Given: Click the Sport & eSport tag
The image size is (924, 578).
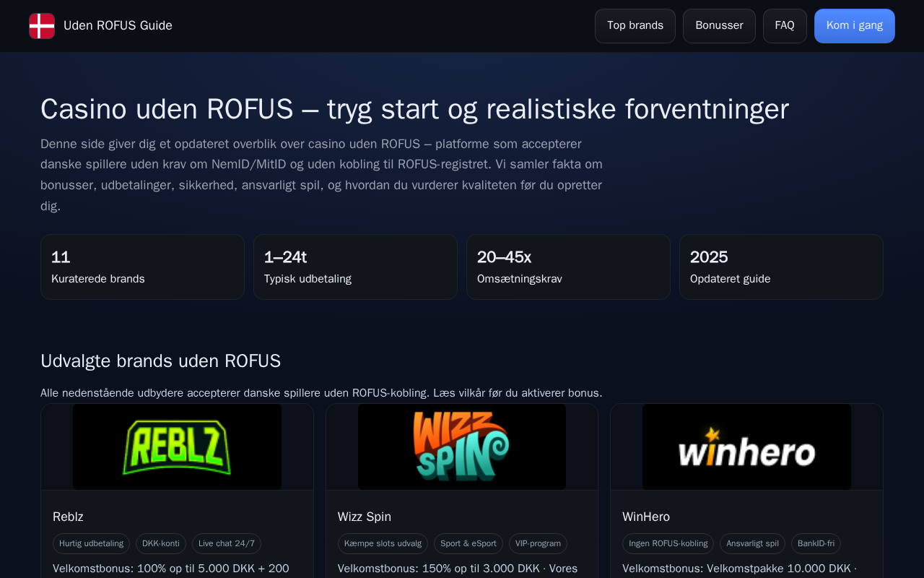Looking at the screenshot, I should 468,543.
